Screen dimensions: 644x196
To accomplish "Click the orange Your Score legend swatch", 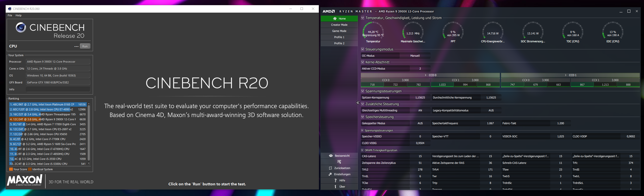I will 11,169.
